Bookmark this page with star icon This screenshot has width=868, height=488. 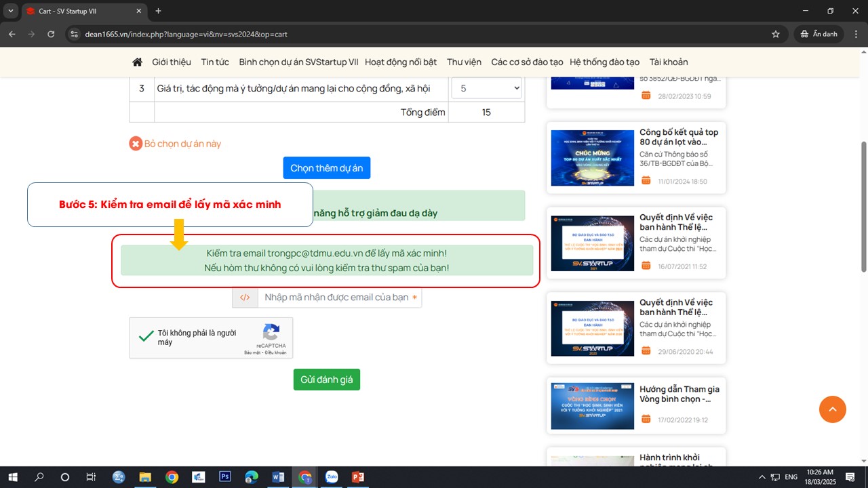pos(776,34)
